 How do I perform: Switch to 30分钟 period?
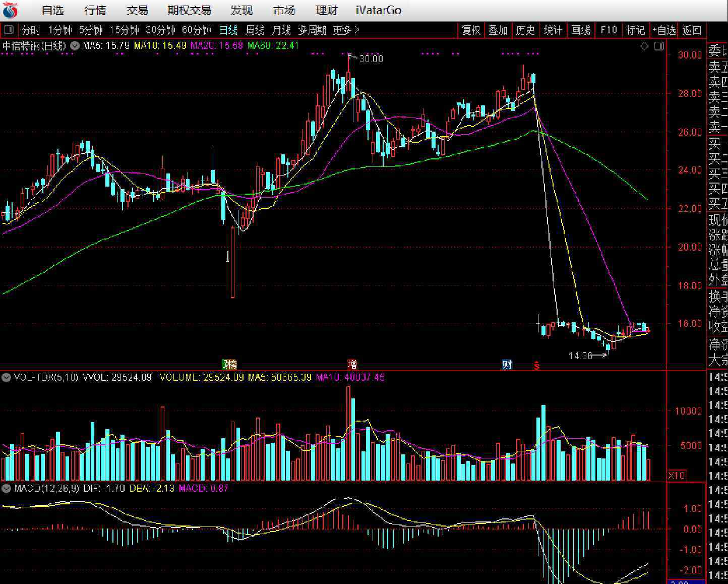pyautogui.click(x=160, y=30)
